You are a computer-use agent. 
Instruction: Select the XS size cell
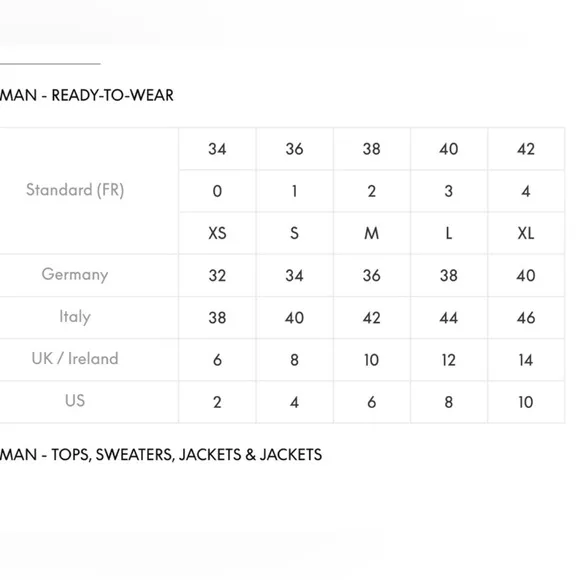(x=217, y=233)
